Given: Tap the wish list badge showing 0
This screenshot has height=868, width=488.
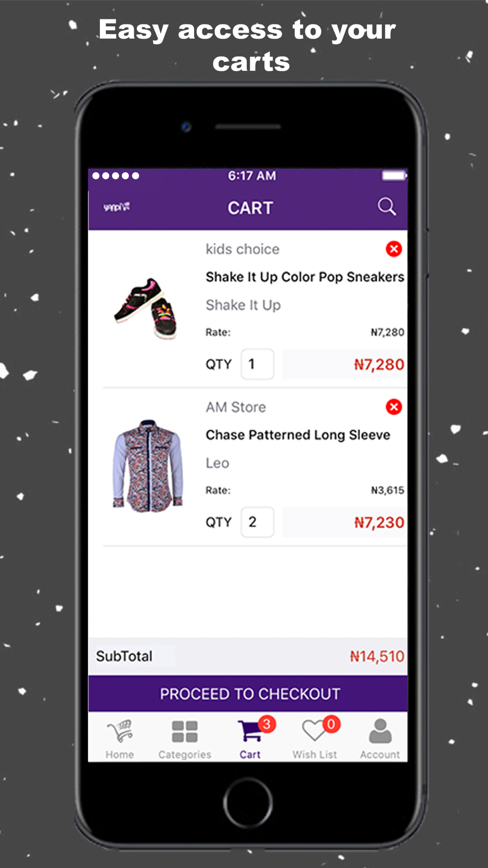Looking at the screenshot, I should pyautogui.click(x=331, y=724).
